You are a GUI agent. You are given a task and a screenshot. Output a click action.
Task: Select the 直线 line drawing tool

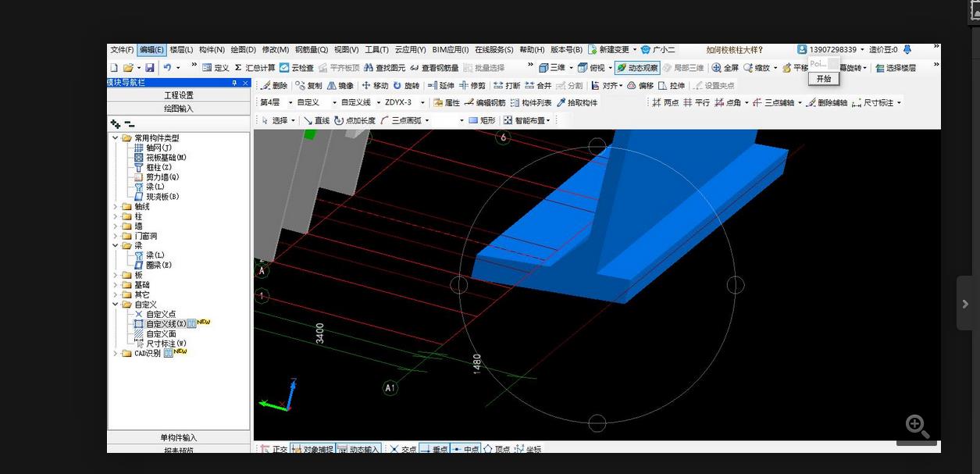[316, 120]
